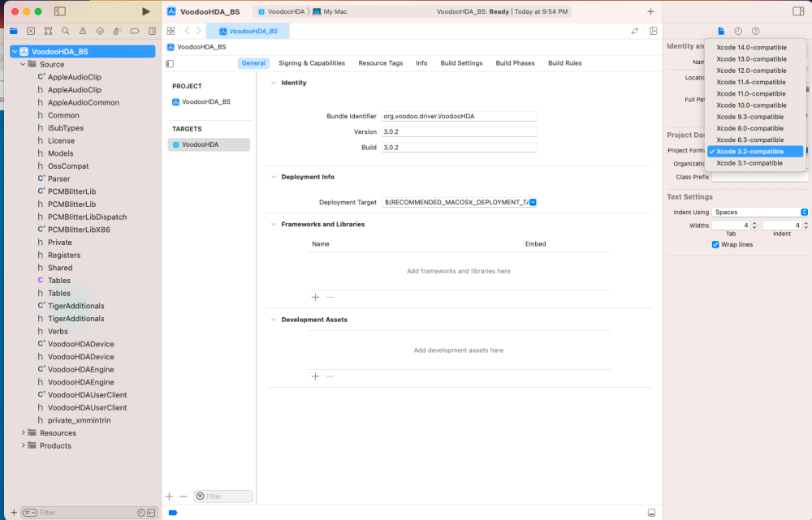Screen dimensions: 812x520
Task: Show the Quick Help inspector
Action: [755, 31]
